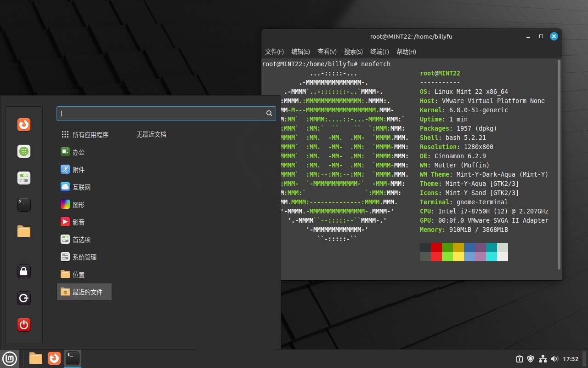
Task: Log out using the menu sidebar icon
Action: tap(23, 298)
